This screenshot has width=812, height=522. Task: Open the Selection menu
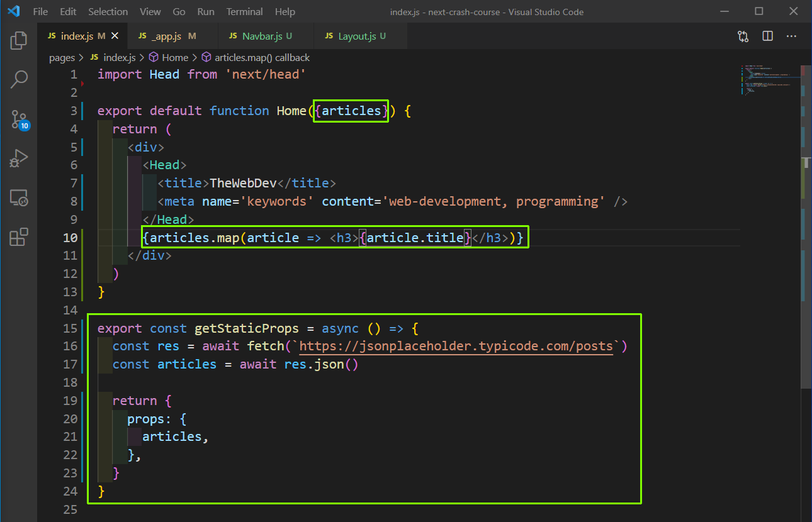click(x=108, y=11)
